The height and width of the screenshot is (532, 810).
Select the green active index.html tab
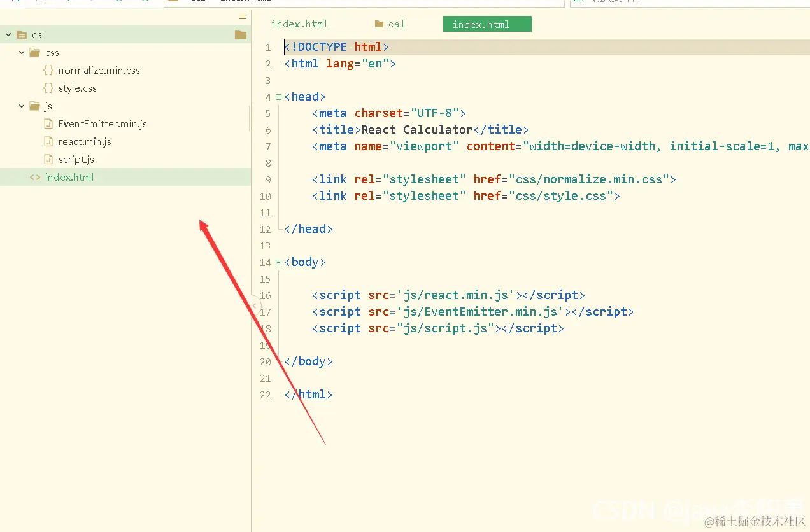coord(487,24)
